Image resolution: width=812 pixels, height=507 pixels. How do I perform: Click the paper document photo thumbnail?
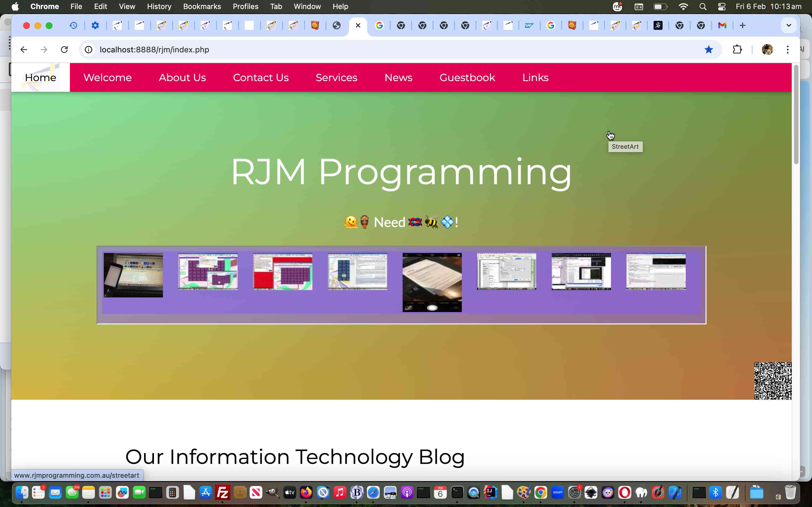pyautogui.click(x=432, y=282)
